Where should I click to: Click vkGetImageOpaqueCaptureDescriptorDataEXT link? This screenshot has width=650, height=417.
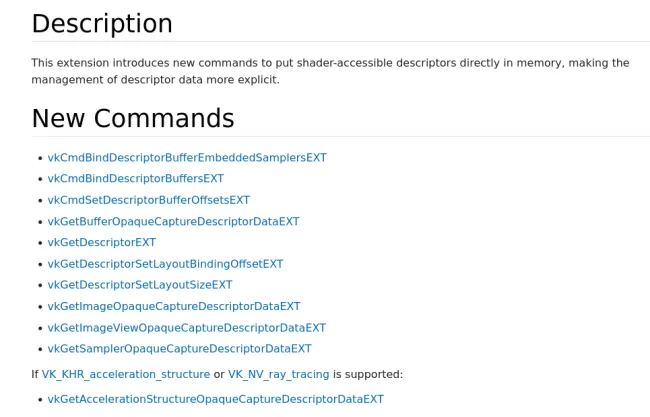click(173, 307)
